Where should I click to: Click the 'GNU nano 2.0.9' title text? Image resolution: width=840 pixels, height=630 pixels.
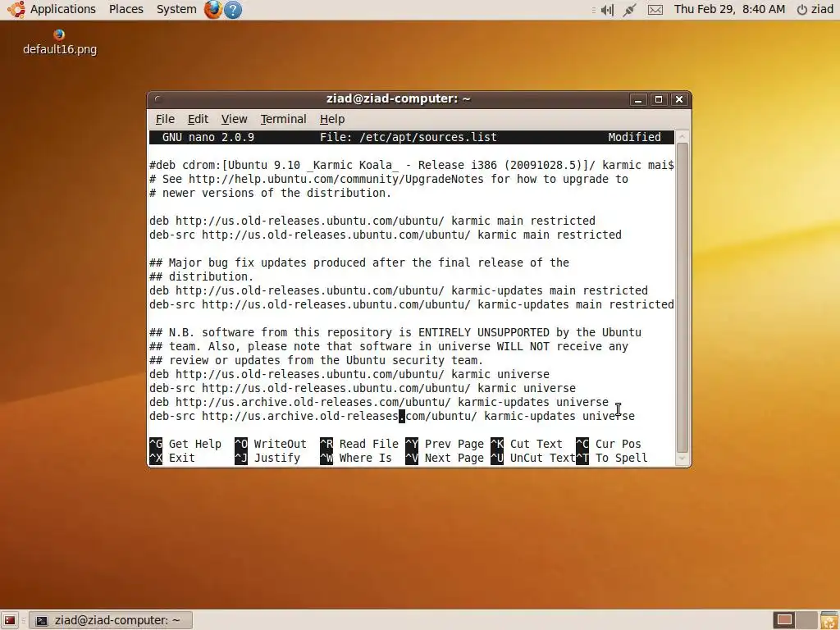[x=208, y=137]
